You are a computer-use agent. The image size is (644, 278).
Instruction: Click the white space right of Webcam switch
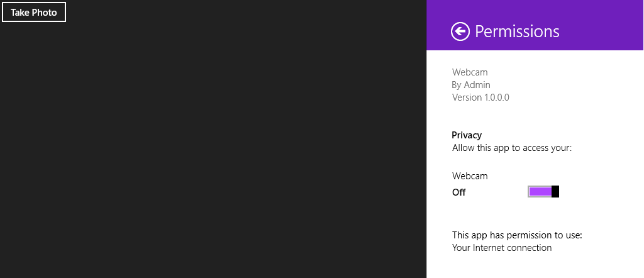(601, 192)
